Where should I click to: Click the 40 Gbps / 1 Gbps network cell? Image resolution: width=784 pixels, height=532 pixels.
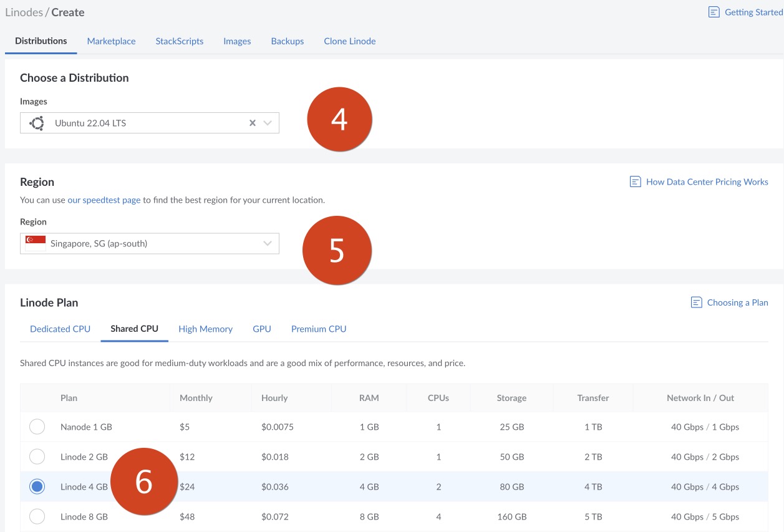point(705,427)
